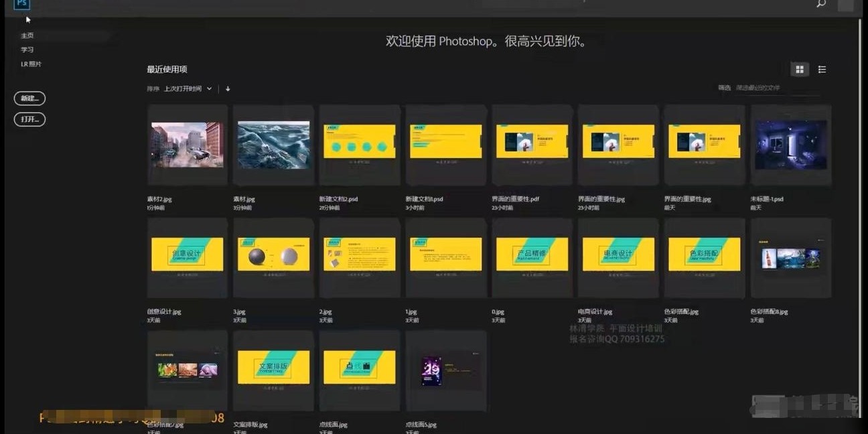
Task: Open the 新建文档2.psd thumbnail
Action: pos(360,145)
